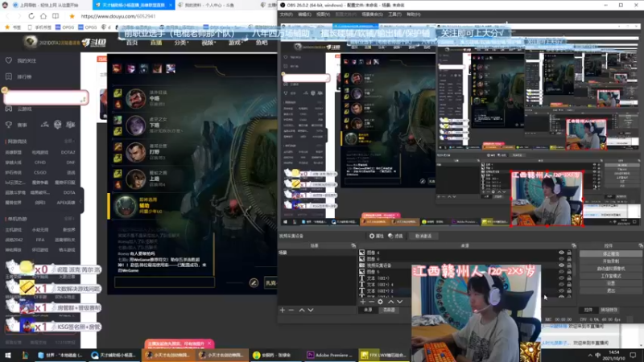644x362 pixels.
Task: Switch to 混音器 tab in OBS
Action: (x=389, y=310)
